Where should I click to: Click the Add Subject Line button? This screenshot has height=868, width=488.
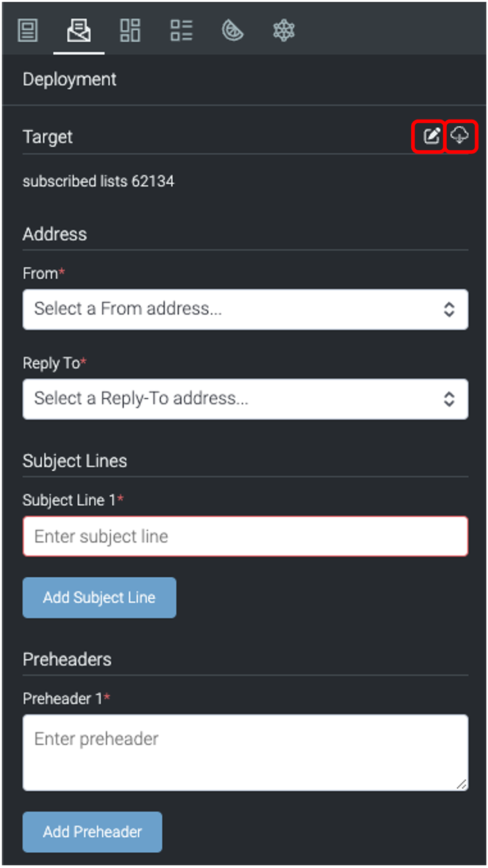coord(99,598)
